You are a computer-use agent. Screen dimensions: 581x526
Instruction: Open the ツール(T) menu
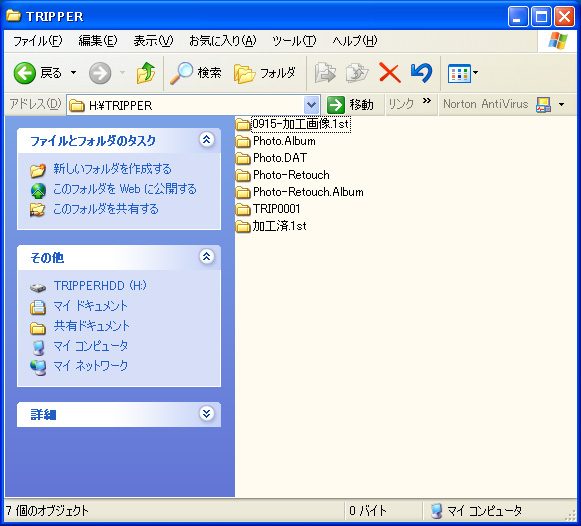[x=294, y=41]
